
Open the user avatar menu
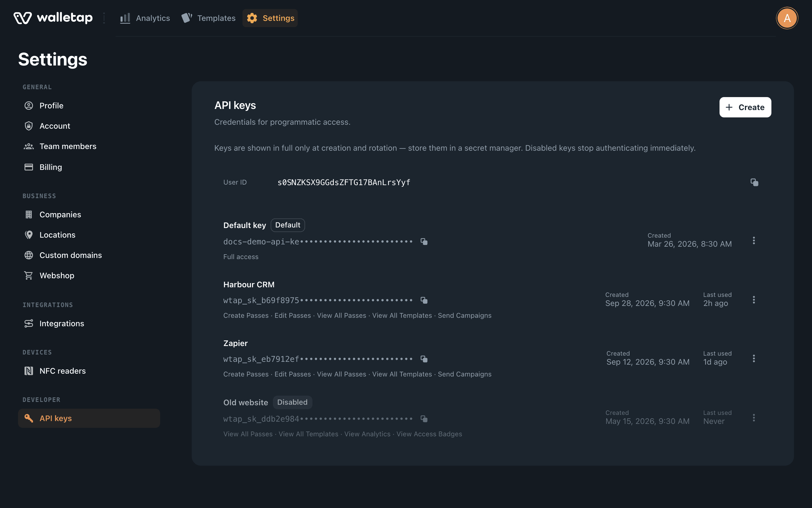(787, 18)
